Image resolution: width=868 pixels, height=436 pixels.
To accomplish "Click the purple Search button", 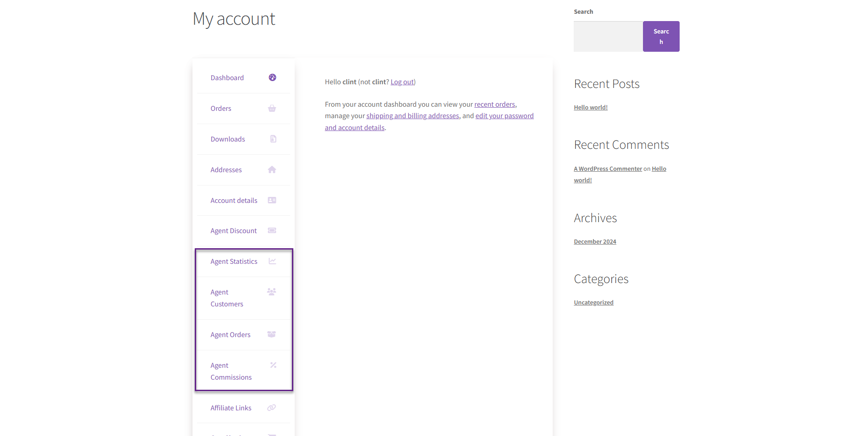I will [x=661, y=36].
